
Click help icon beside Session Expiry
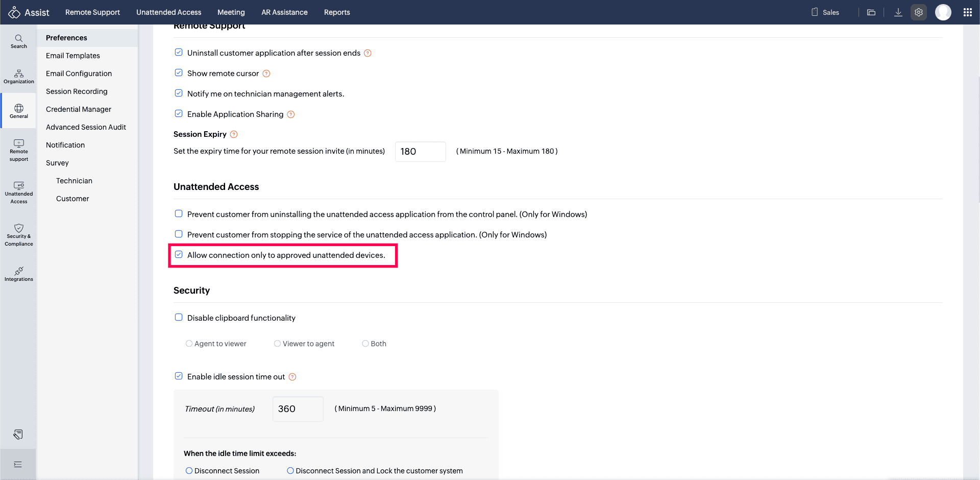pos(234,134)
